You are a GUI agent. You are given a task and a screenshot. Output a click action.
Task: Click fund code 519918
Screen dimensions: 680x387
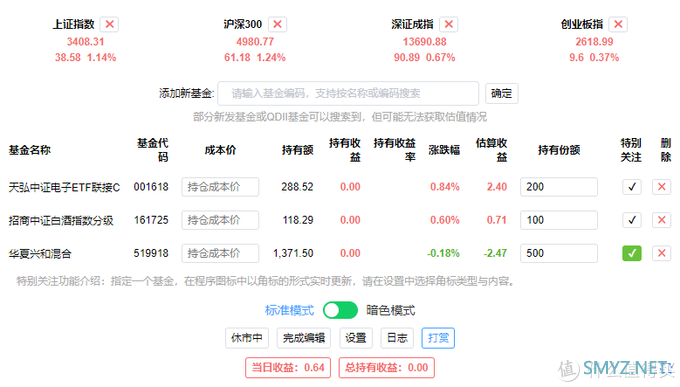click(151, 253)
